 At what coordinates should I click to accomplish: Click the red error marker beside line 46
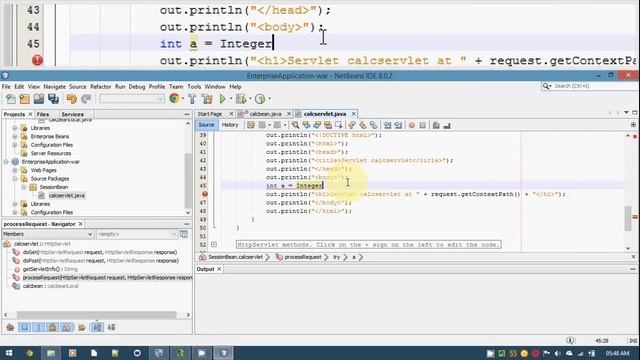205,194
